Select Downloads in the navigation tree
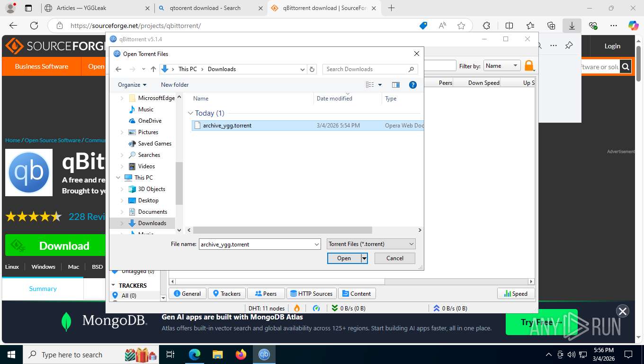The width and height of the screenshot is (644, 364). click(152, 223)
